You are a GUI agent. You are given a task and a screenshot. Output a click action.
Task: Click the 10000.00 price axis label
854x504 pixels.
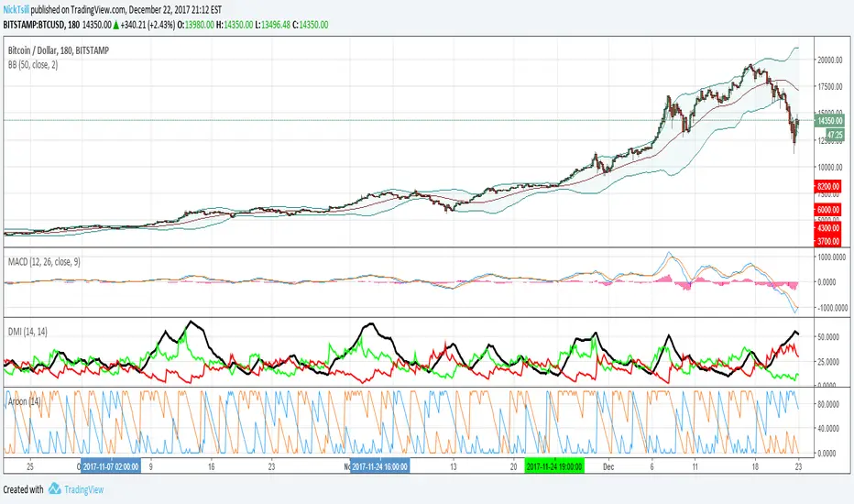tap(829, 168)
